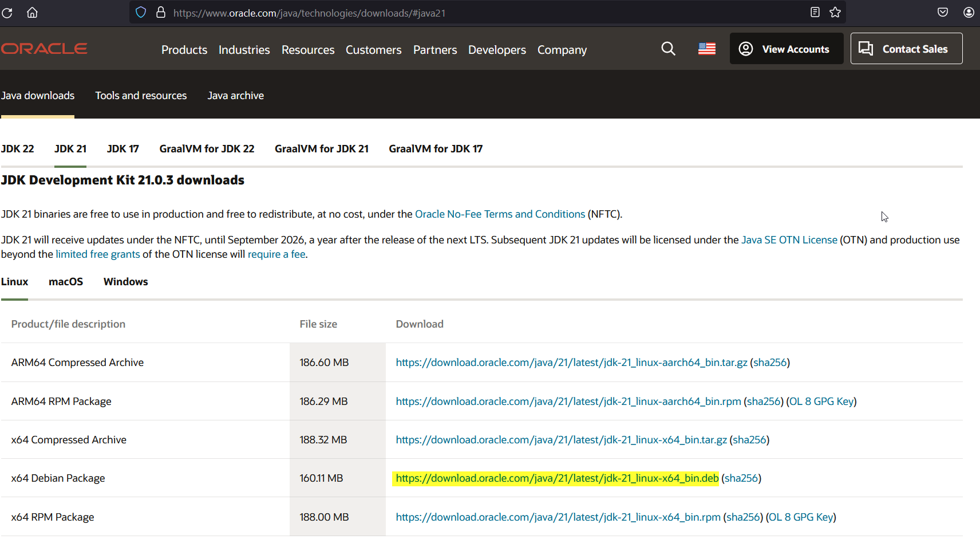The height and width of the screenshot is (539, 980).
Task: Download linux-x64 tar.gz archive link
Action: pyautogui.click(x=561, y=440)
